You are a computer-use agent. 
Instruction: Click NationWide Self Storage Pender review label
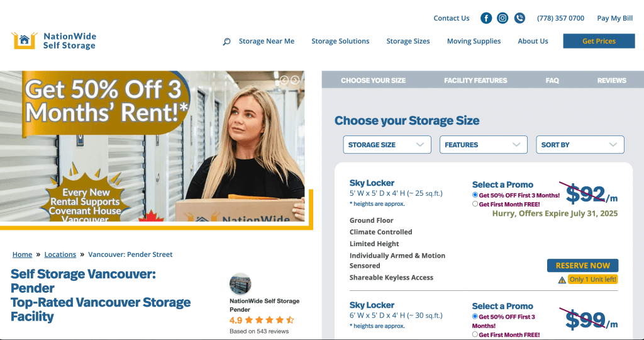click(x=265, y=305)
